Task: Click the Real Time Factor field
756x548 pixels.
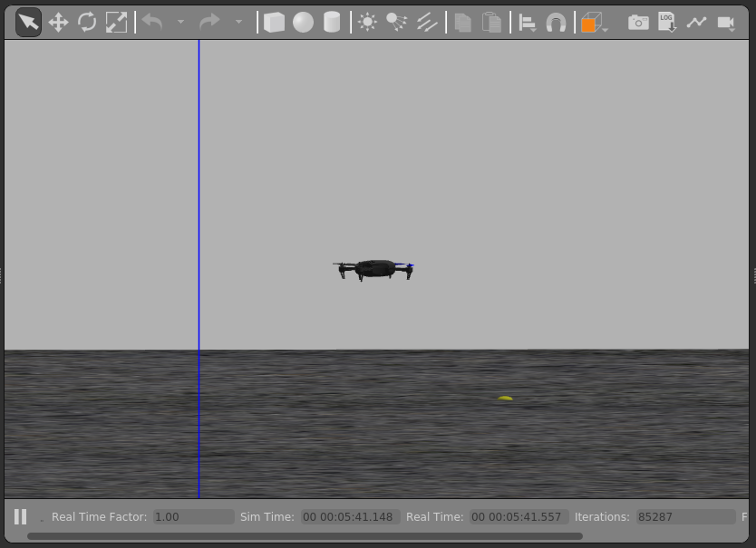Action: click(x=192, y=517)
